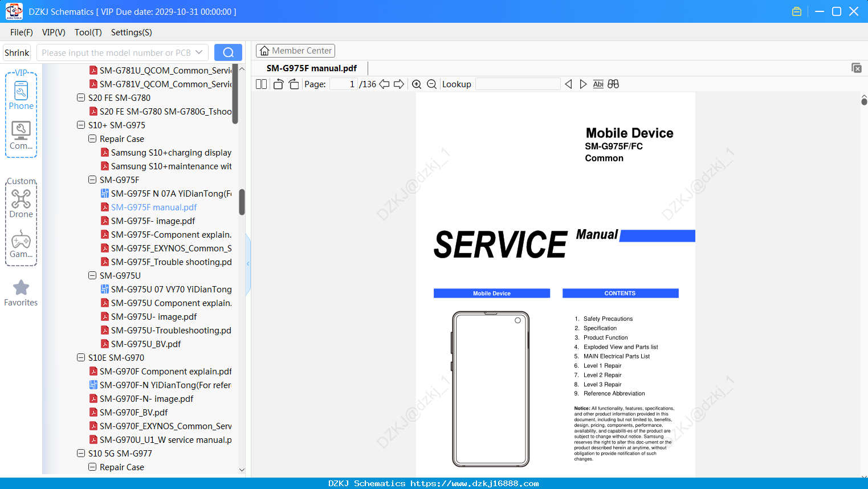The width and height of the screenshot is (868, 489).
Task: Open model number dropdown arrow
Action: click(199, 52)
